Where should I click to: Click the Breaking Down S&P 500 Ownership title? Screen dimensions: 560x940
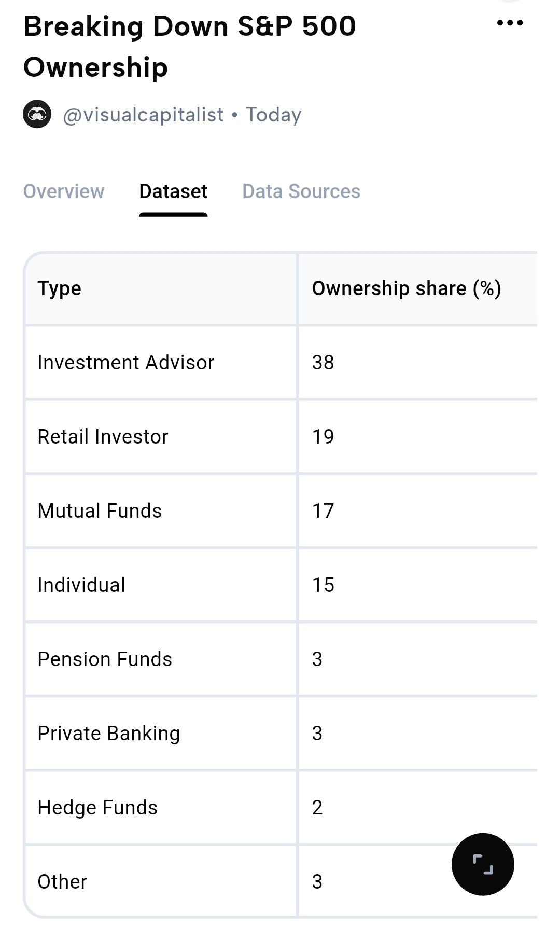(x=190, y=47)
